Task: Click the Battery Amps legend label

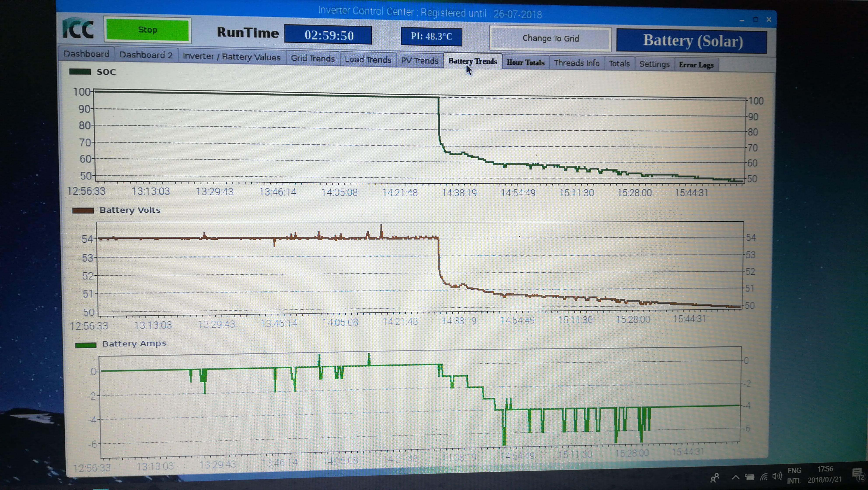Action: point(134,344)
